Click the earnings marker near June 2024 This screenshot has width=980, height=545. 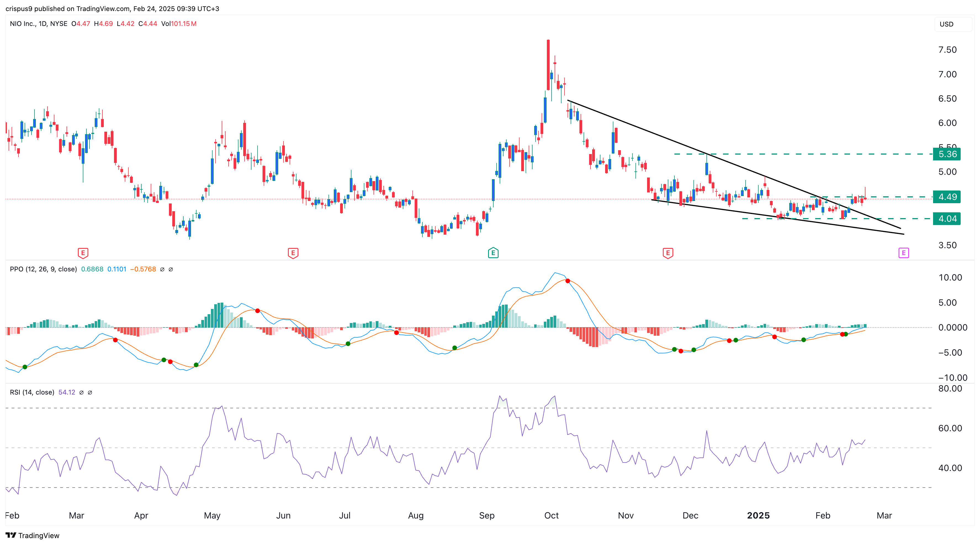pyautogui.click(x=293, y=253)
